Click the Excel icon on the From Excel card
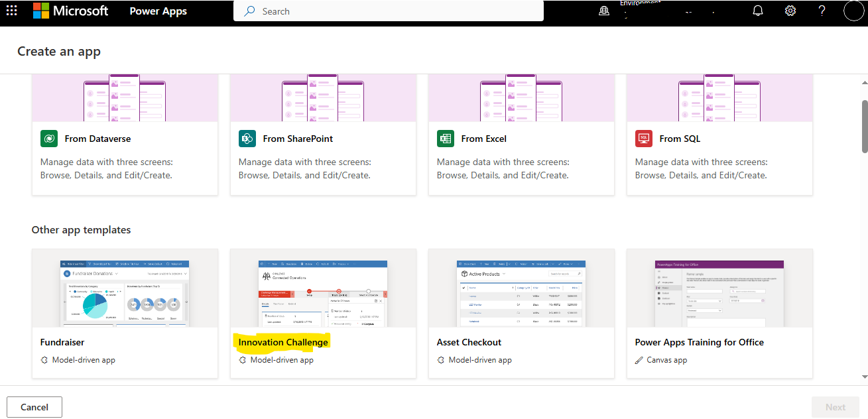Image resolution: width=868 pixels, height=419 pixels. pos(445,139)
